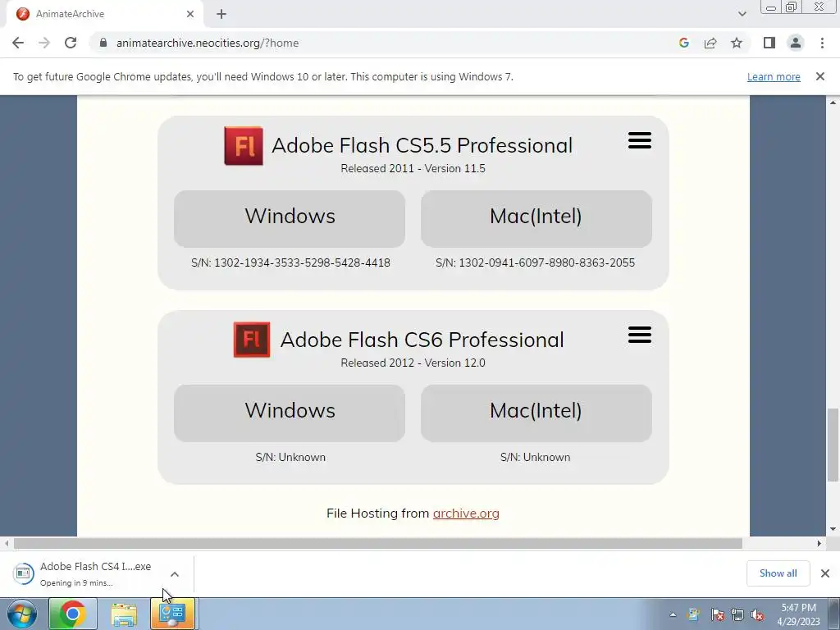Open hamburger menu for Flash CS5.5 Professional
840x630 pixels.
point(640,140)
